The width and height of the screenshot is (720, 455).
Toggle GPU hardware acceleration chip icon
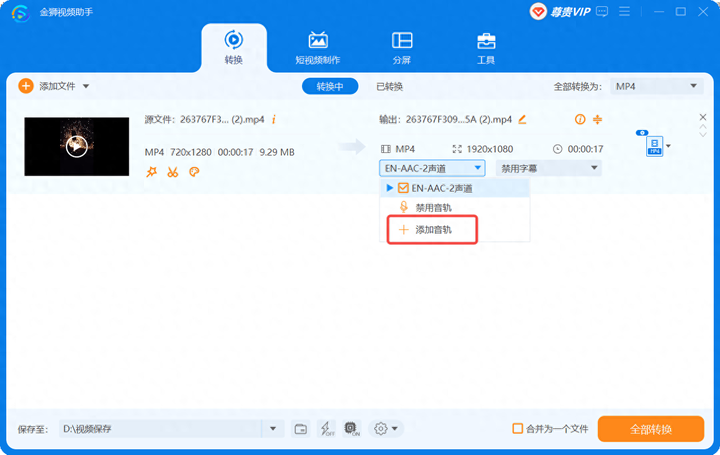click(352, 429)
